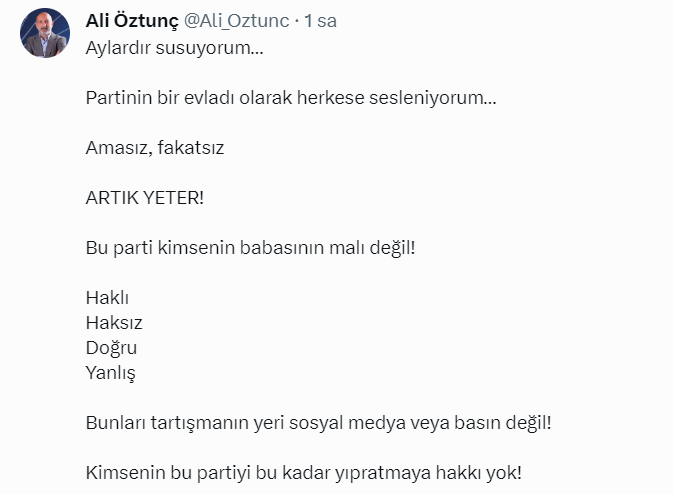Click the '1 sa' timestamp
The width and height of the screenshot is (673, 494).
click(320, 21)
